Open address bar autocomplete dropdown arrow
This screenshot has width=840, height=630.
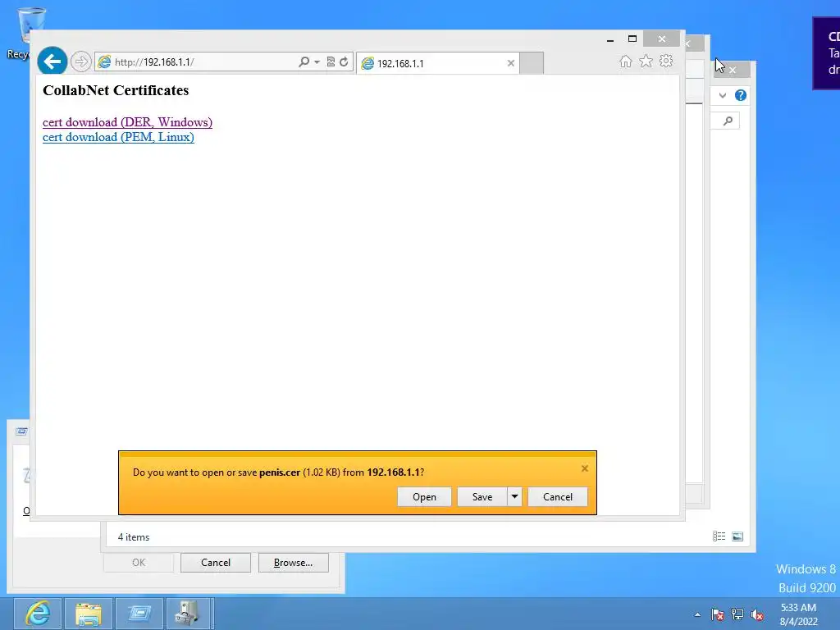click(317, 62)
